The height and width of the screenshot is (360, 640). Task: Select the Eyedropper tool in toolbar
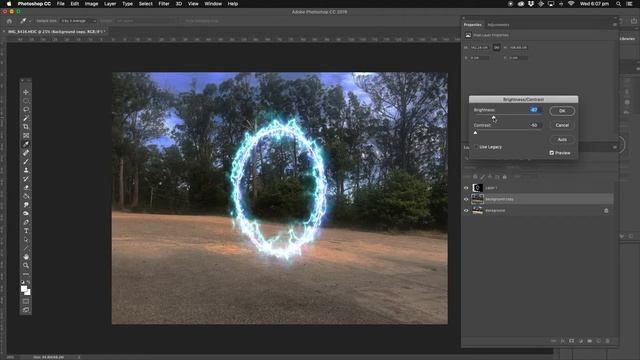tap(26, 144)
